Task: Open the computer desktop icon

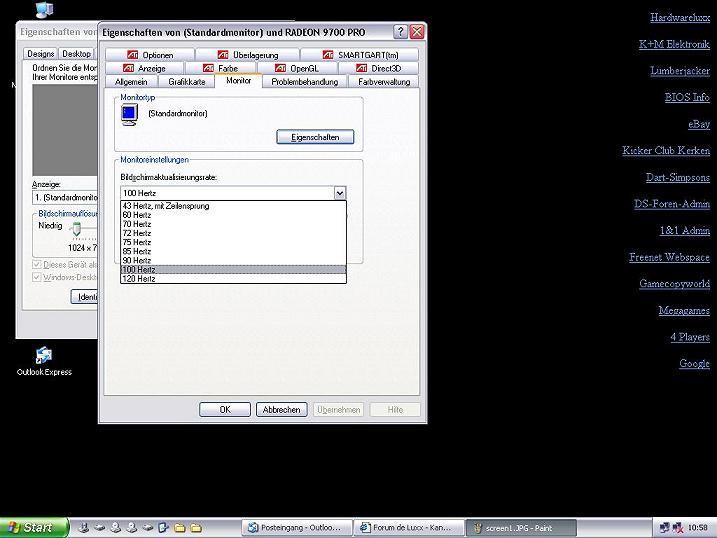Action: pos(44,9)
